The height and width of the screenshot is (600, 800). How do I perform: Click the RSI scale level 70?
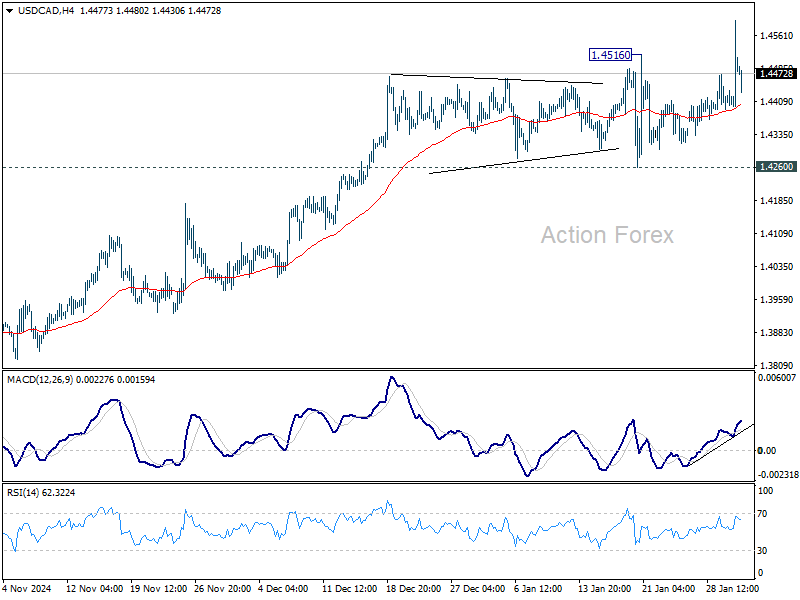pos(762,514)
